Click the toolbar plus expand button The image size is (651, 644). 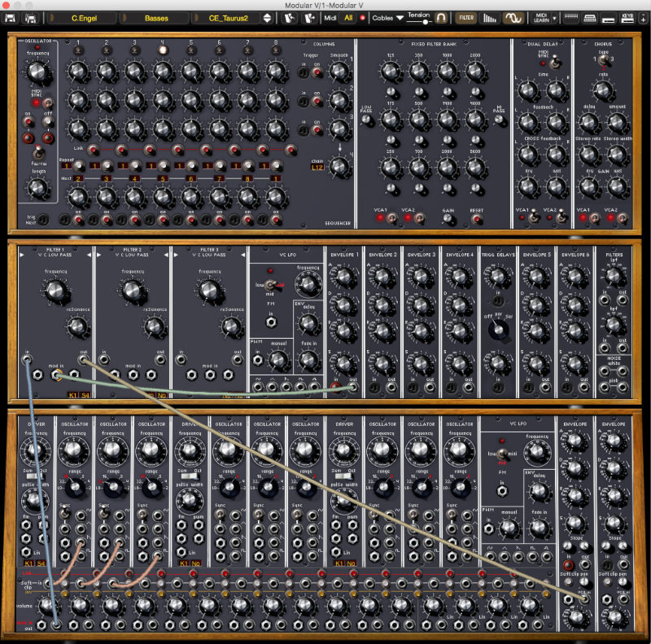pyautogui.click(x=644, y=19)
